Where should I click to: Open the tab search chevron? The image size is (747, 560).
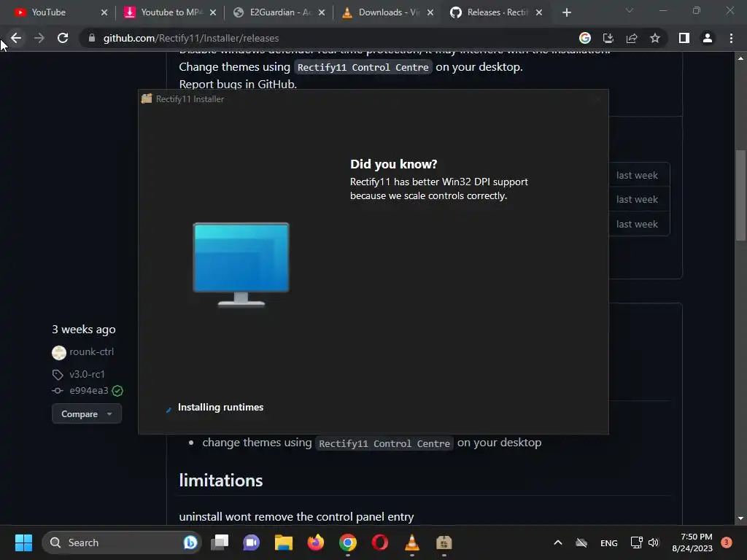point(630,10)
